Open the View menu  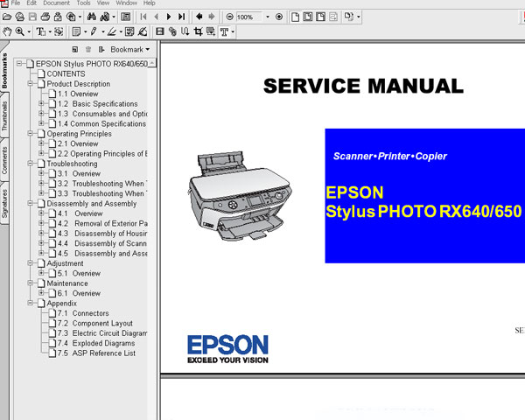[x=103, y=3]
